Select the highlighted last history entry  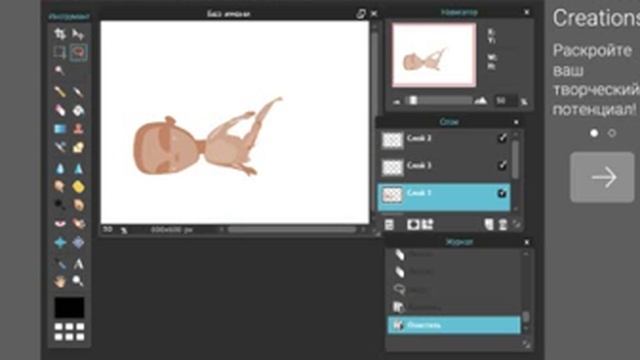pos(454,325)
